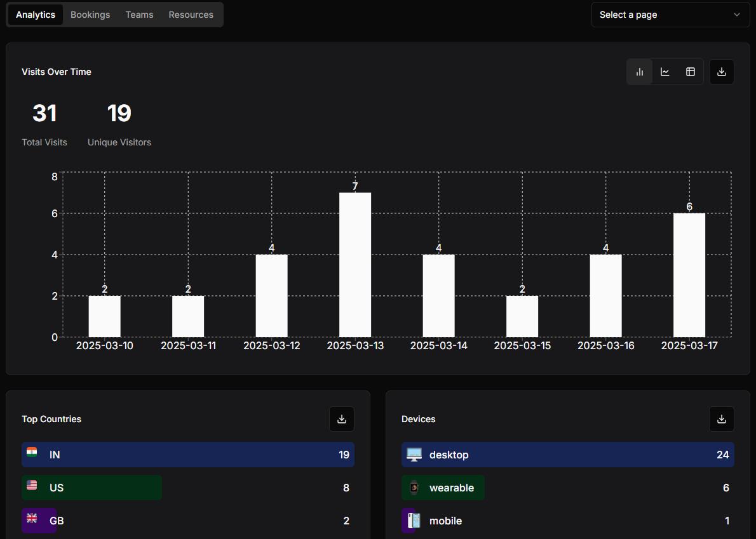Switch to line chart view

tap(665, 72)
